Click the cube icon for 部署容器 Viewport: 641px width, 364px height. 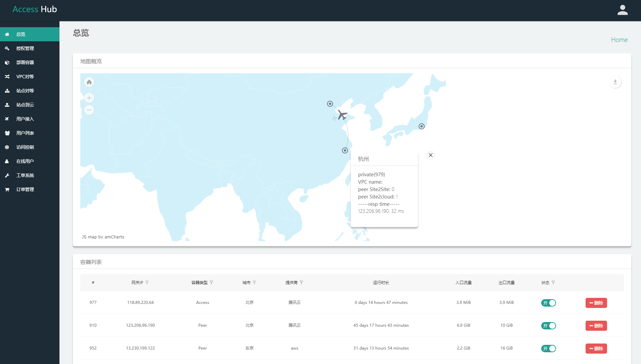pyautogui.click(x=7, y=62)
